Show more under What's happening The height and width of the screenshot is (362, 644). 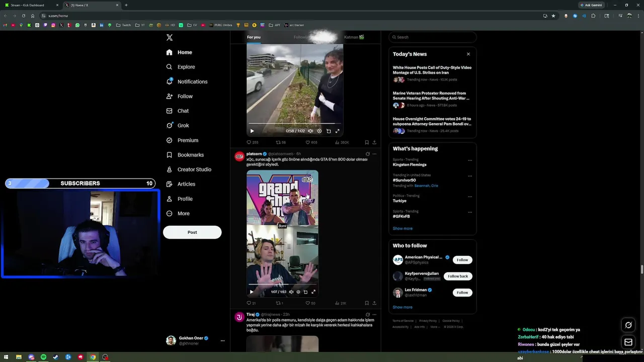click(403, 228)
